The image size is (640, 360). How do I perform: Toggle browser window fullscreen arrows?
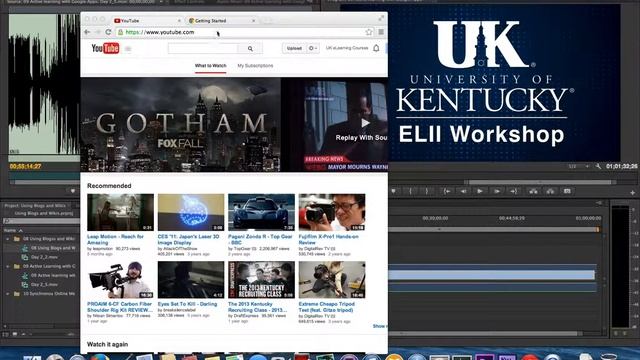[x=381, y=18]
